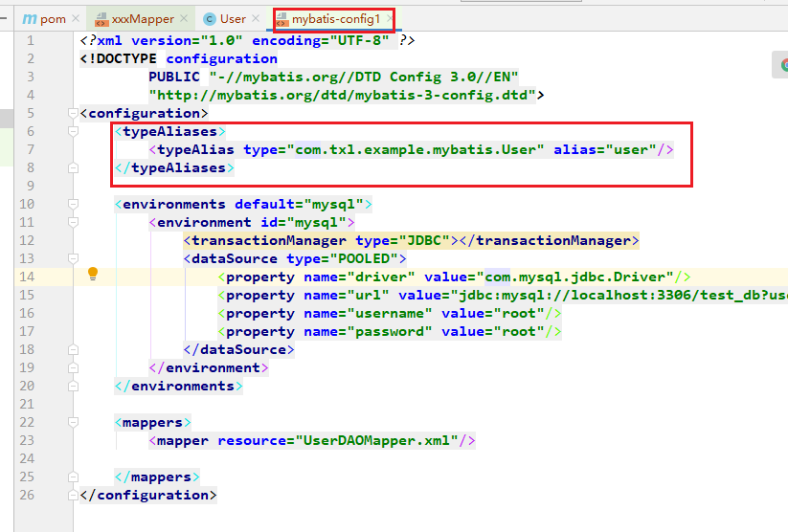Click fold end marker at line 19
Screen dimensions: 788x532
point(74,367)
